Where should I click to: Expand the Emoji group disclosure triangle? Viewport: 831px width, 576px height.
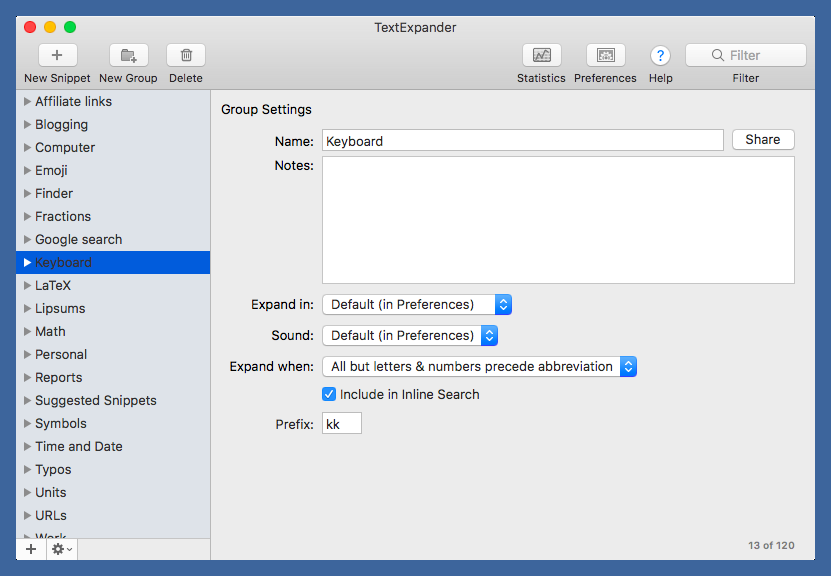[28, 171]
